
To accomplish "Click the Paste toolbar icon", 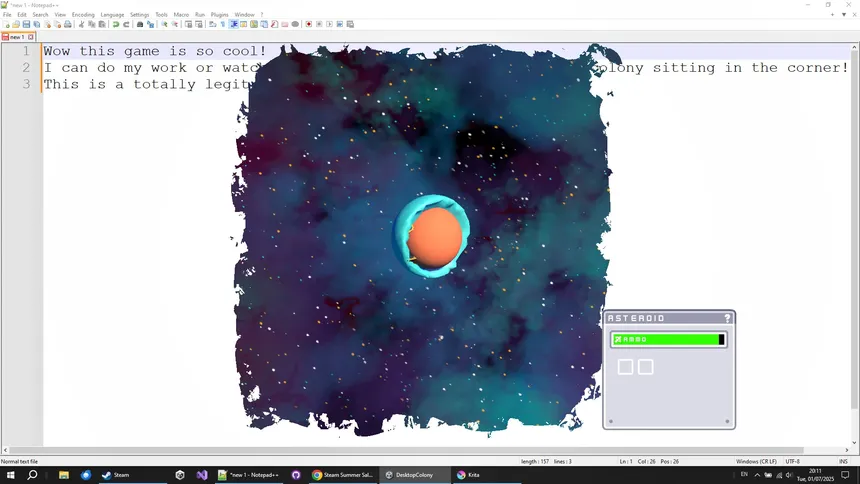I will [101, 24].
